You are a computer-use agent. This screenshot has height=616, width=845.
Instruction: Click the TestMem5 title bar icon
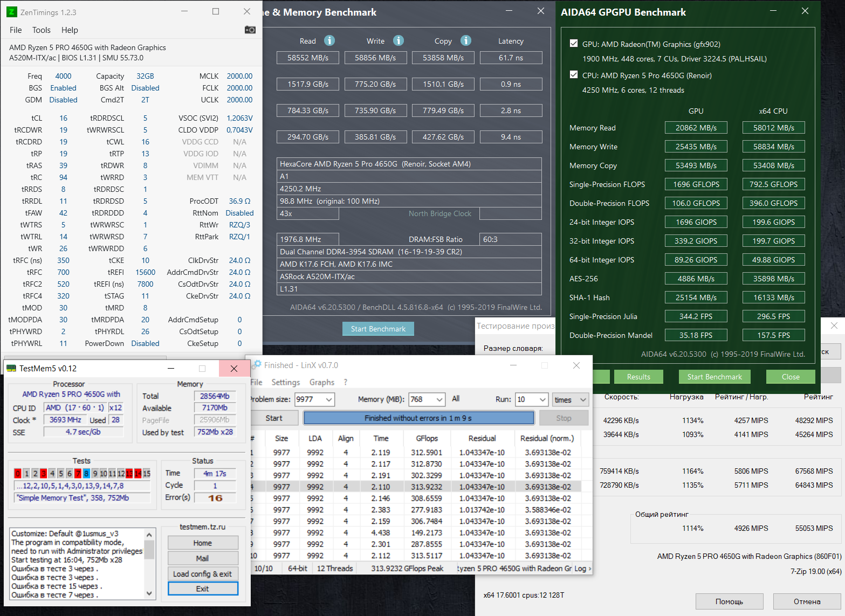[11, 368]
